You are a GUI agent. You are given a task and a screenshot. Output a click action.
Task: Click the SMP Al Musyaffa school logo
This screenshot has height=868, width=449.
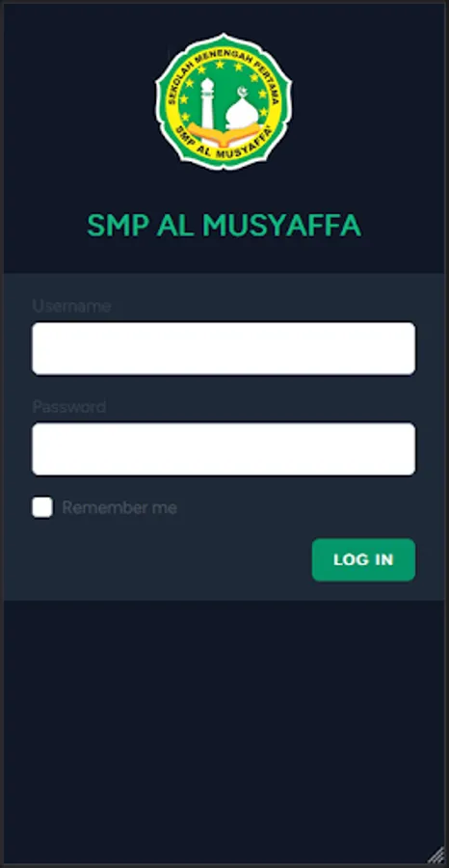tap(224, 101)
